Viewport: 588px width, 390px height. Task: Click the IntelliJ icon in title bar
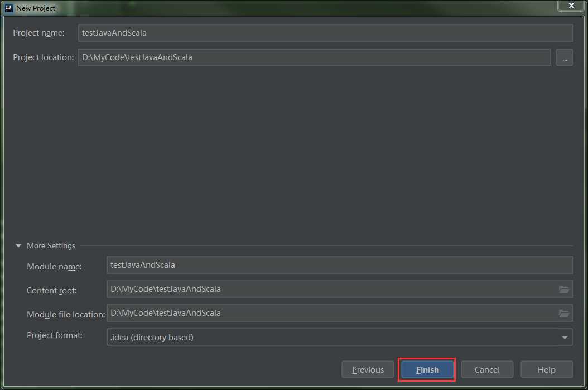tap(8, 8)
